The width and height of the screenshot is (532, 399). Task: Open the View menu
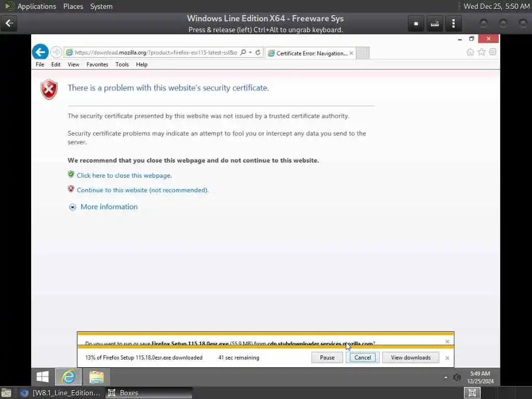click(73, 64)
